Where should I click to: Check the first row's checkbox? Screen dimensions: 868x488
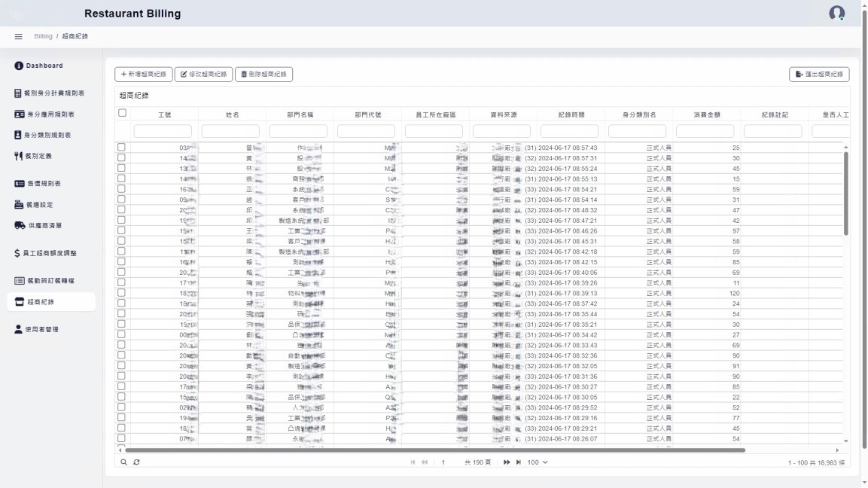pyautogui.click(x=121, y=148)
